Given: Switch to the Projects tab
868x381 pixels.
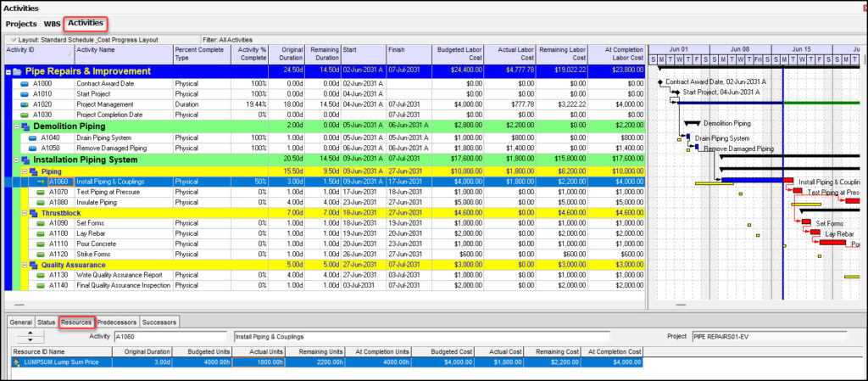Looking at the screenshot, I should [21, 25].
